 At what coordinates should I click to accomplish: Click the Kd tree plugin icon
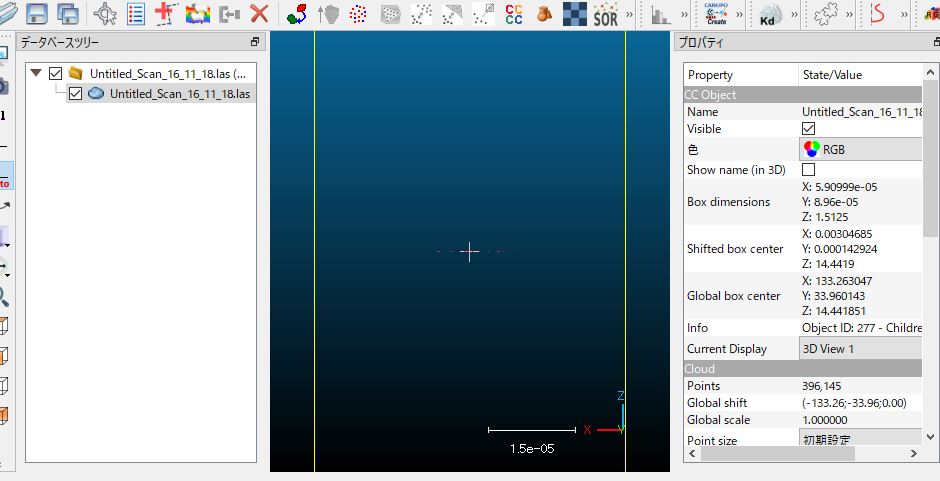point(770,14)
